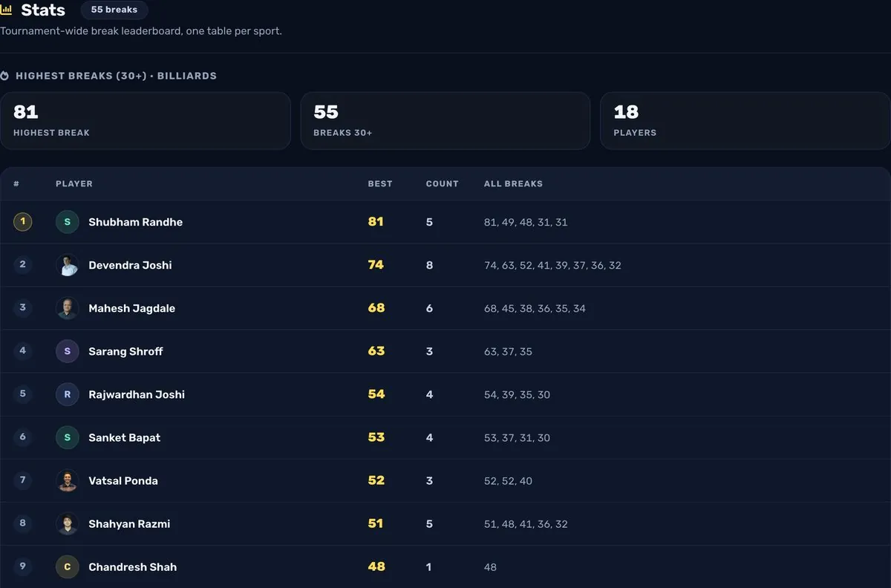Viewport: 891px width, 588px height.
Task: Click Sanket Bapat's green S avatar
Action: 68,437
